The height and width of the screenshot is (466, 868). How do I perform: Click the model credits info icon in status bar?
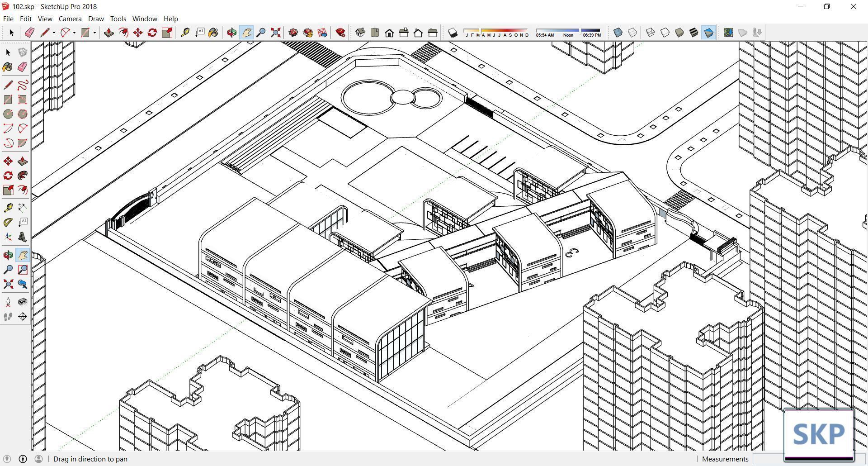23,459
